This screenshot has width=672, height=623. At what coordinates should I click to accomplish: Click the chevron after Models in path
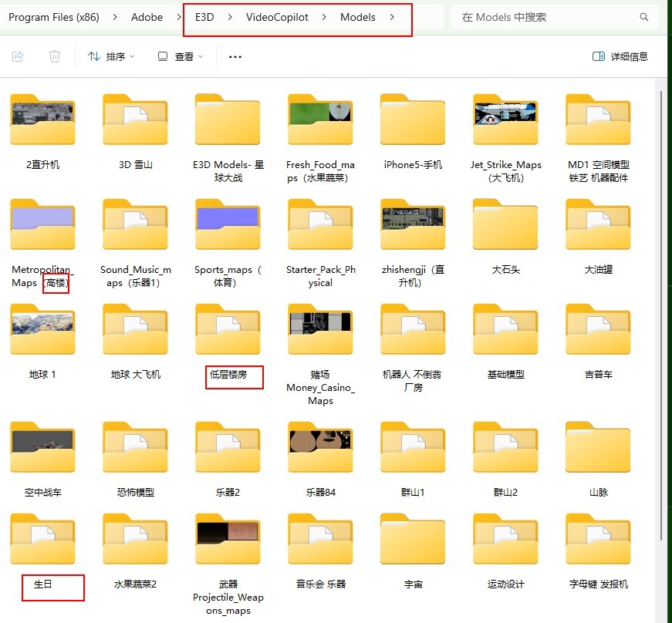(392, 17)
